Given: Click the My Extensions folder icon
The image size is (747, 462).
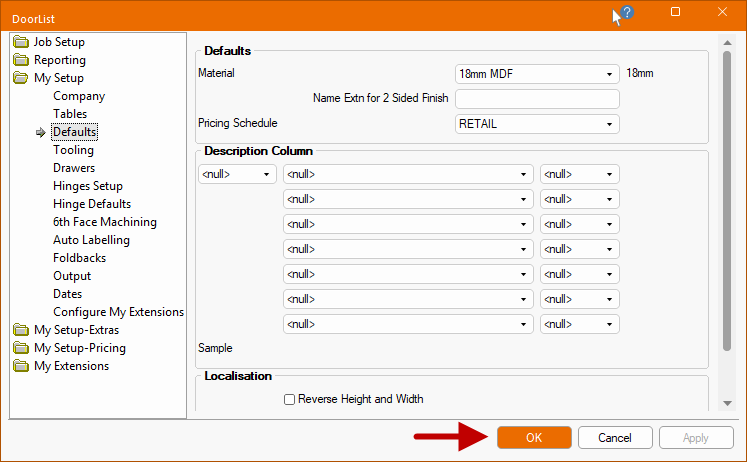Looking at the screenshot, I should 21,366.
